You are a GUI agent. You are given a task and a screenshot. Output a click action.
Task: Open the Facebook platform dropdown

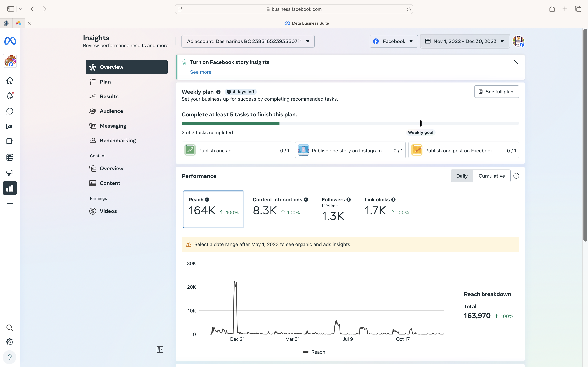393,41
